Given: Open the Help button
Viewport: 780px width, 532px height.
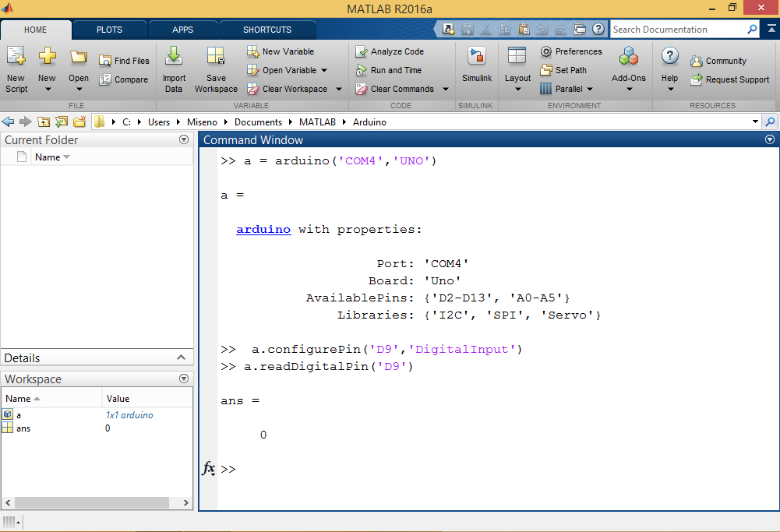Looking at the screenshot, I should coord(669,69).
